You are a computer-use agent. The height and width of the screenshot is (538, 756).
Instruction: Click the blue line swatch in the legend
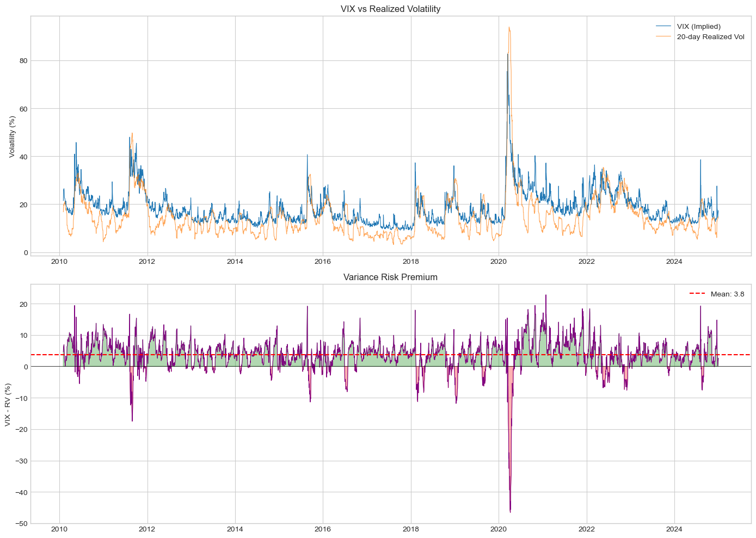point(664,26)
